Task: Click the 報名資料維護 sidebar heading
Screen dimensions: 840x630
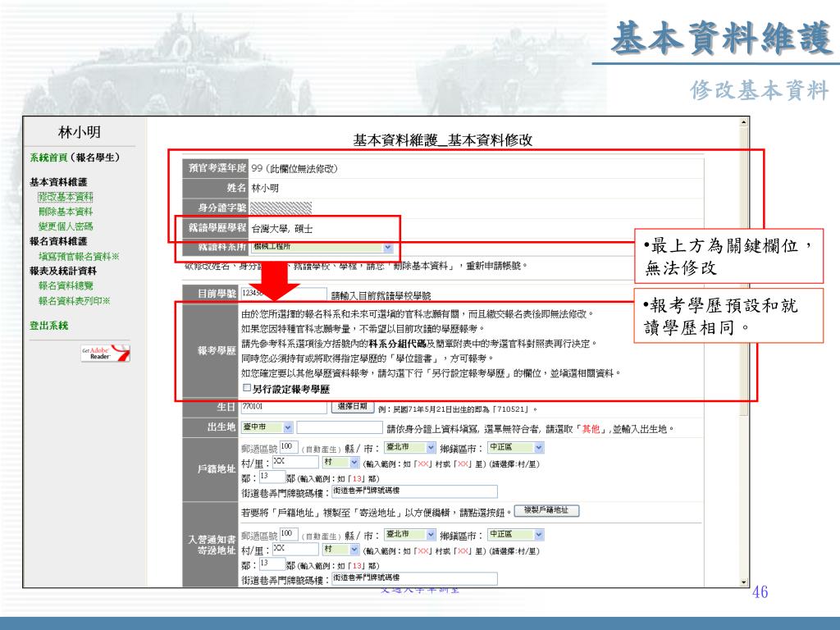Action: point(58,242)
